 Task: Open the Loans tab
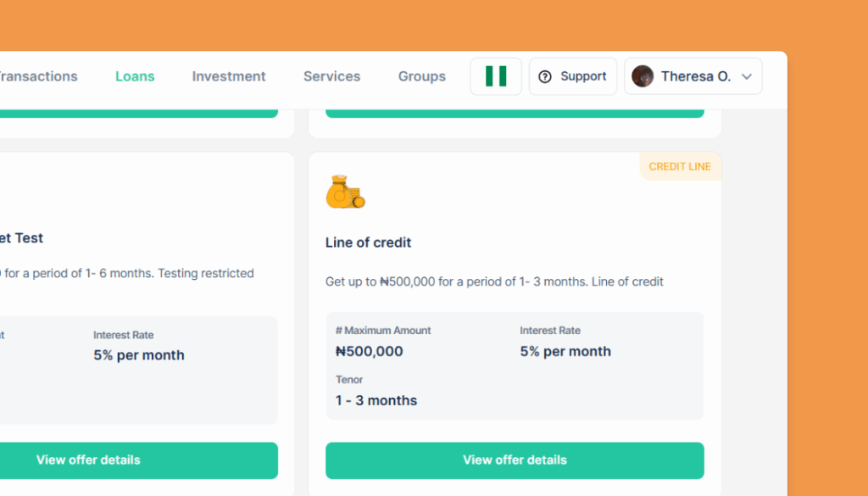click(x=135, y=76)
